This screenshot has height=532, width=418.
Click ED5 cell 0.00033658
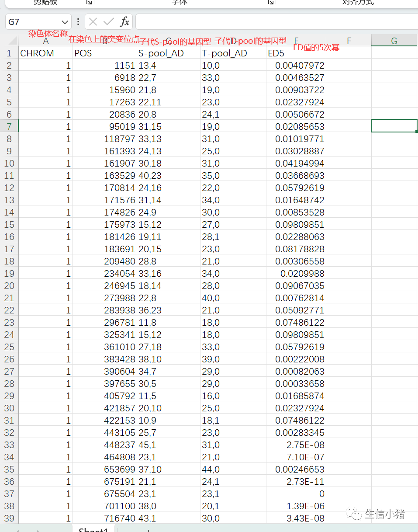(296, 384)
